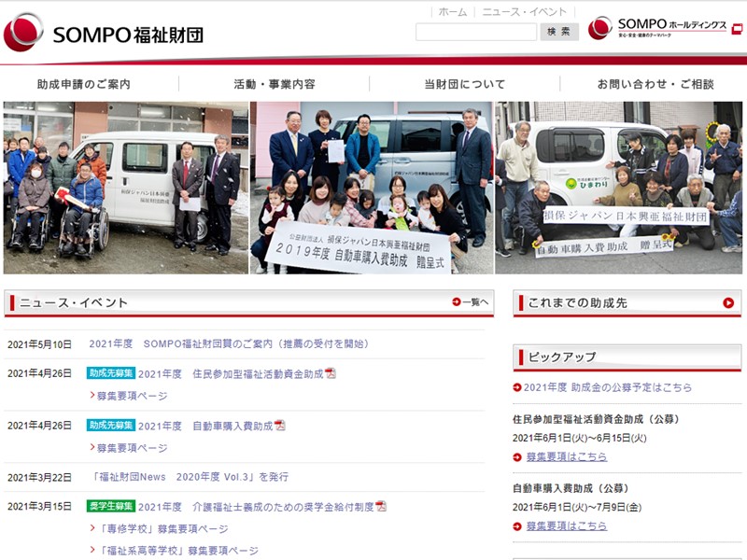Click inside the site search field

476,32
